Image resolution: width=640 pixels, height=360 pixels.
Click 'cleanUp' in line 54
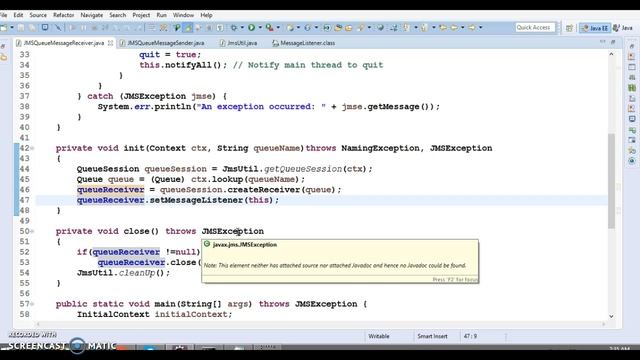tap(137, 273)
